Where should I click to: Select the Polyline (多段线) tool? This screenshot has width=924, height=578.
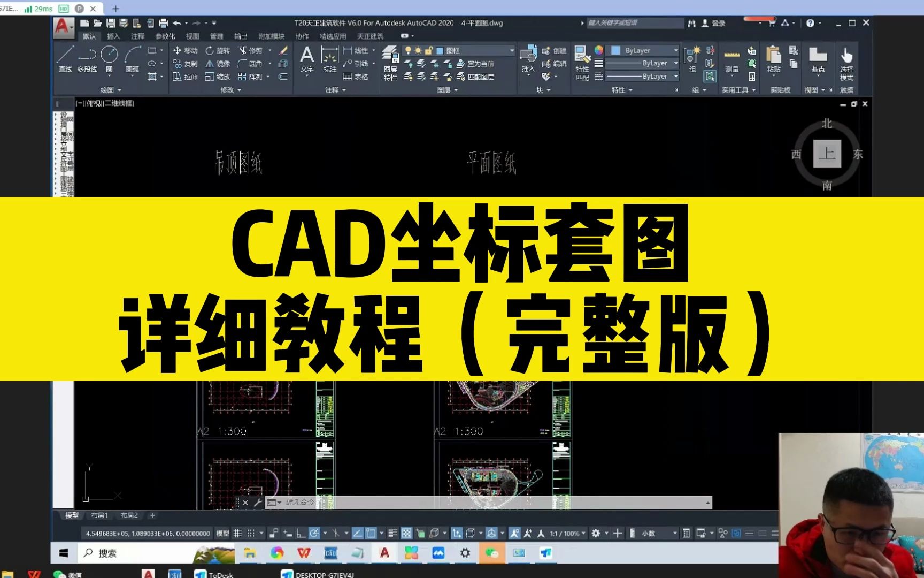[x=87, y=59]
